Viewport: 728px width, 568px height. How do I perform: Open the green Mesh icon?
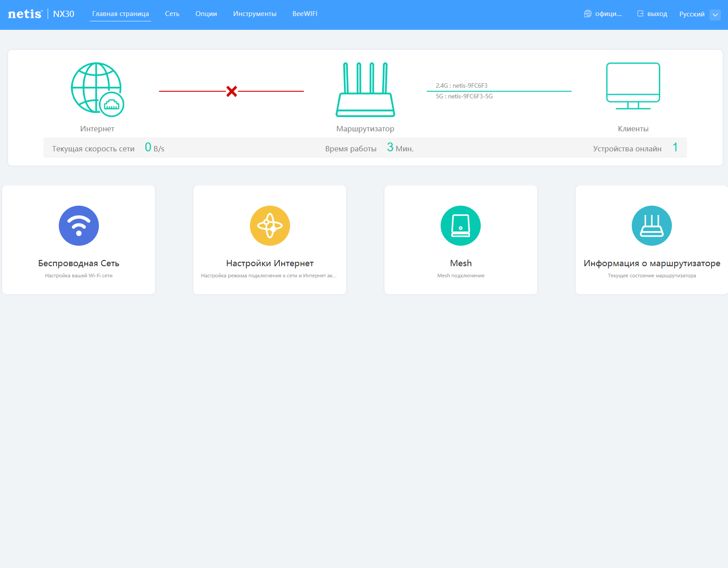461,226
